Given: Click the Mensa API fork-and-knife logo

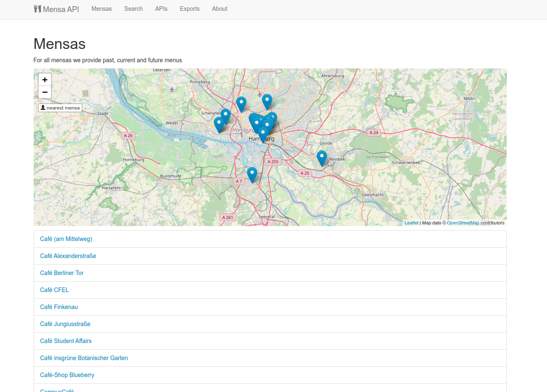Looking at the screenshot, I should pyautogui.click(x=38, y=8).
